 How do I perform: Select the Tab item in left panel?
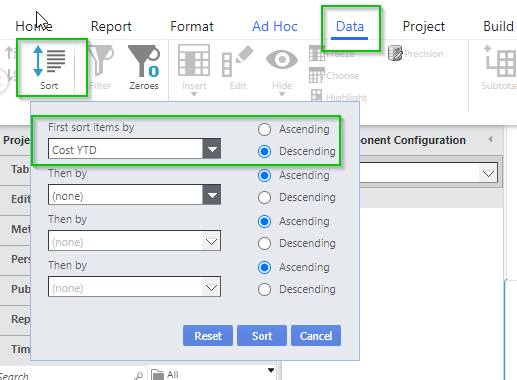pos(15,169)
